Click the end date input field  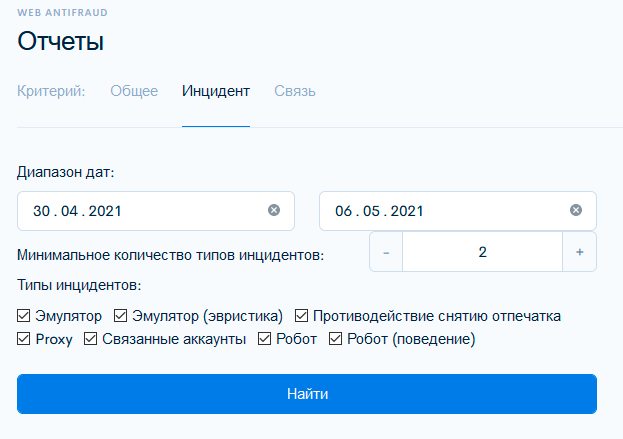[440, 211]
